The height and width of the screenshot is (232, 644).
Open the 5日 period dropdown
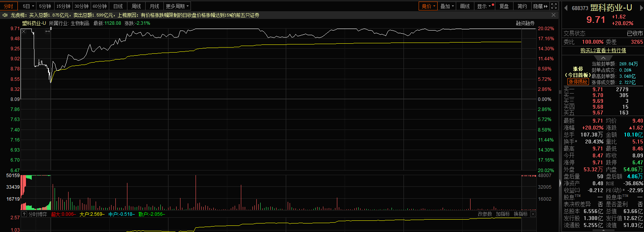pos(28,6)
